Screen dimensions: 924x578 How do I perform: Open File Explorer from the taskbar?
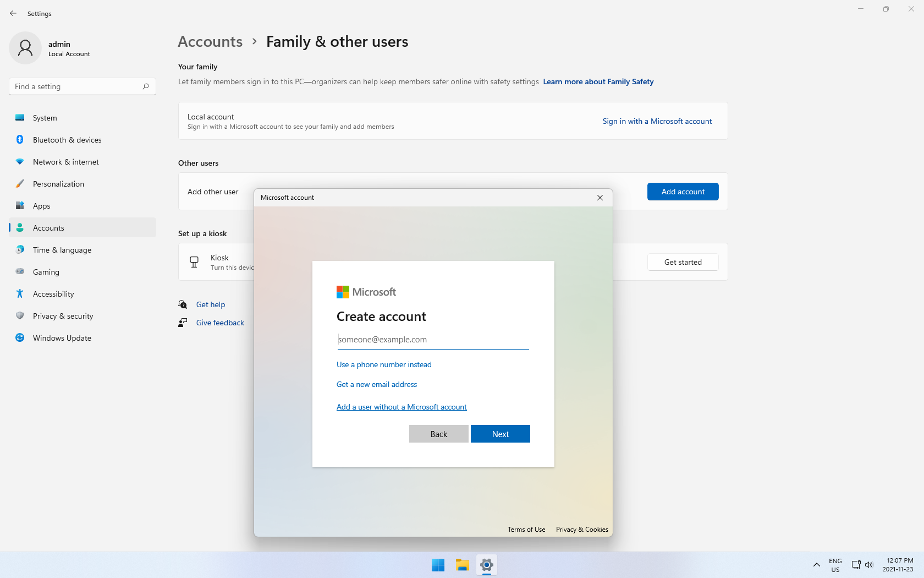pyautogui.click(x=462, y=565)
